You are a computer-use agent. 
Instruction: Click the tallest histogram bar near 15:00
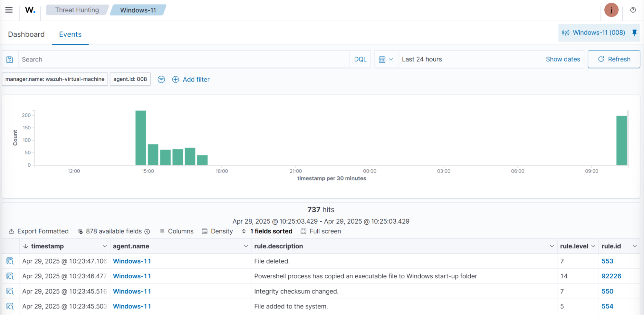point(141,138)
